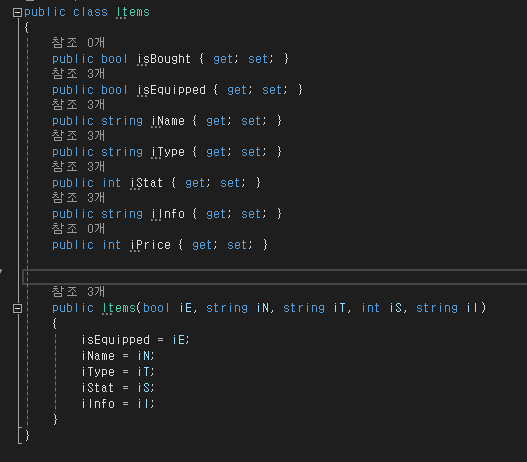Open references link above Items constructor
This screenshot has height=462, width=527.
coord(78,291)
